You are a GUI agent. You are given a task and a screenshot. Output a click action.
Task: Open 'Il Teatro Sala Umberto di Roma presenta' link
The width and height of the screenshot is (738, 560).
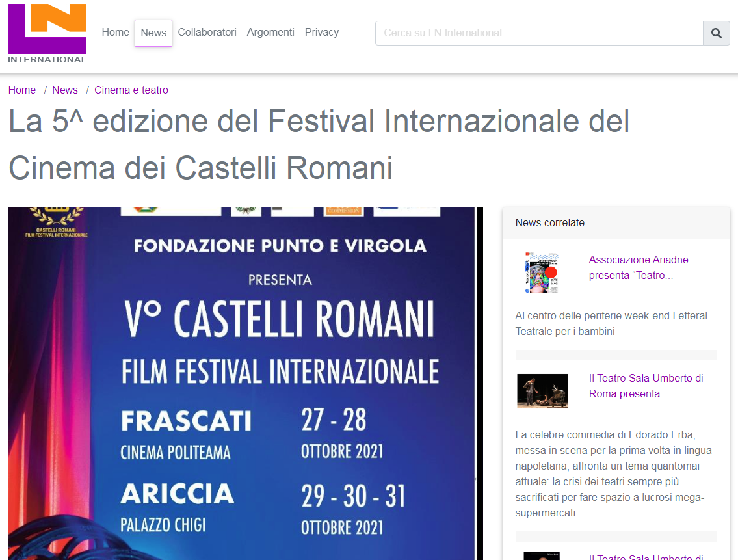click(x=646, y=386)
